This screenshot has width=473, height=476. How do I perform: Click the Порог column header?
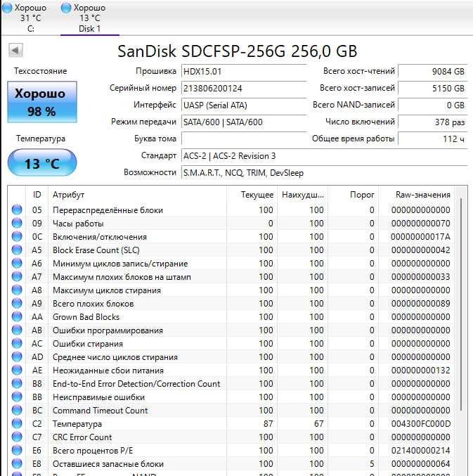point(354,195)
